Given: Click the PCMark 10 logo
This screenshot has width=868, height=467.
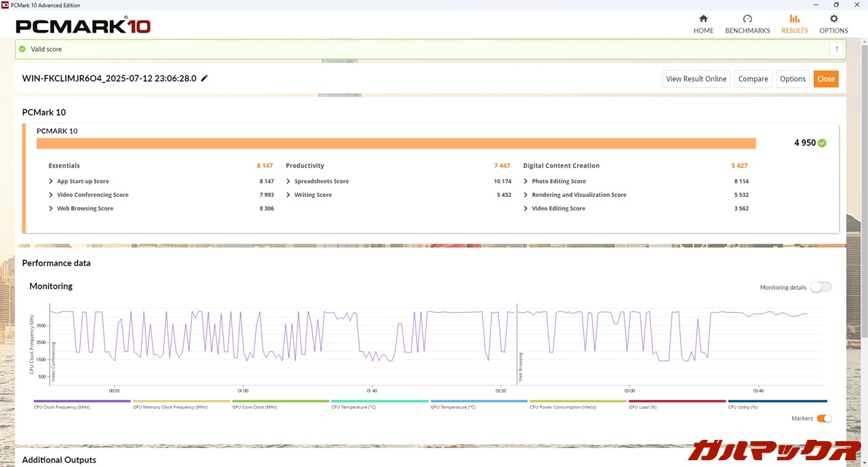Looking at the screenshot, I should pyautogui.click(x=83, y=26).
